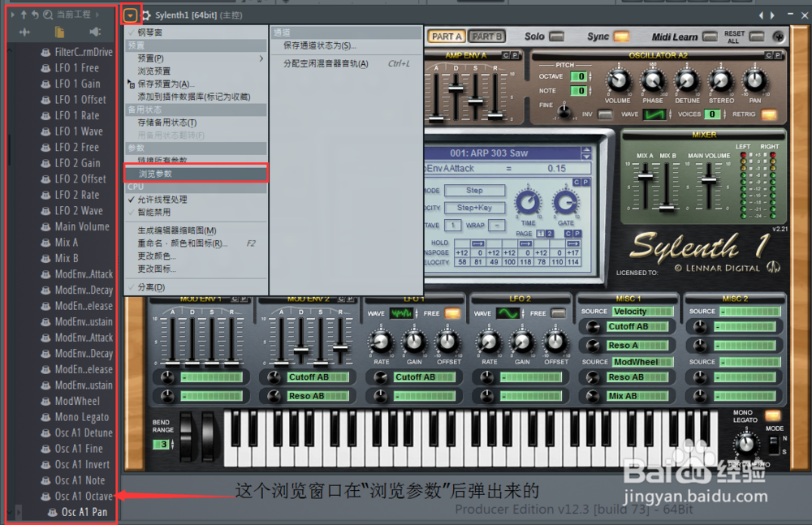The height and width of the screenshot is (525, 812).
Task: Open arpeggiator Step+Key velocity selector
Action: click(x=475, y=208)
